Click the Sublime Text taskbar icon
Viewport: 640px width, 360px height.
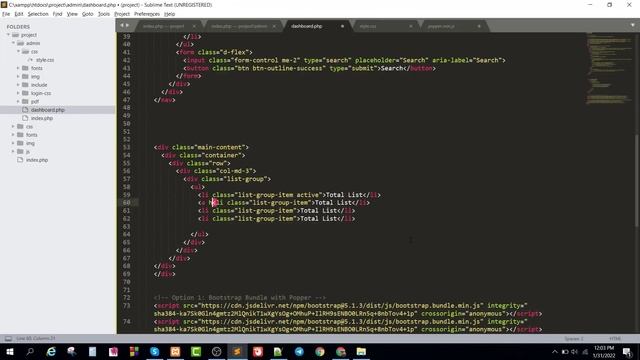point(237,351)
